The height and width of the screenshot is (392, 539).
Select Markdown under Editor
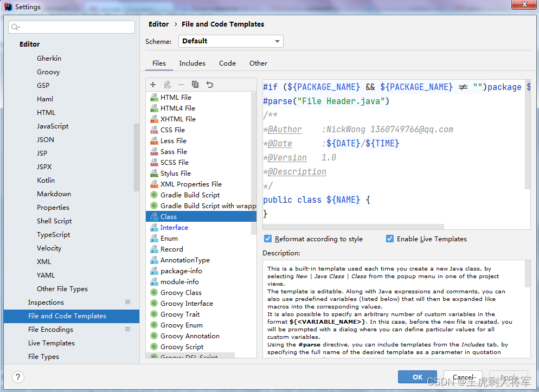(54, 194)
